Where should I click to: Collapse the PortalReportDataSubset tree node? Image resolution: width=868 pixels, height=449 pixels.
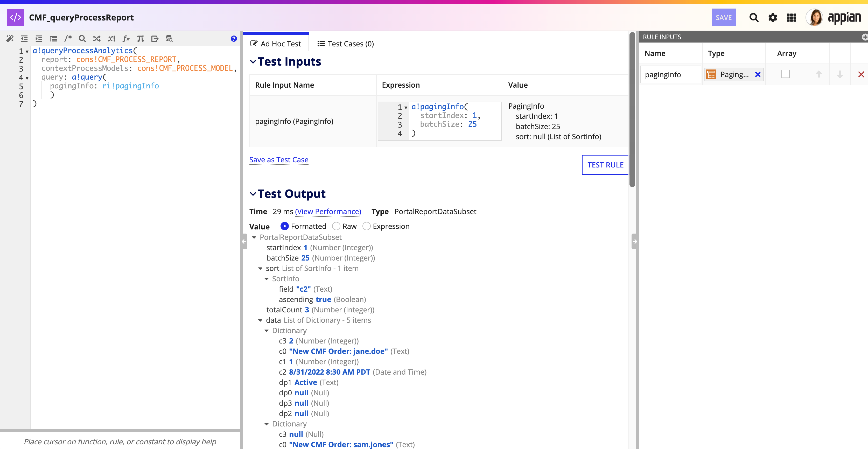(254, 237)
